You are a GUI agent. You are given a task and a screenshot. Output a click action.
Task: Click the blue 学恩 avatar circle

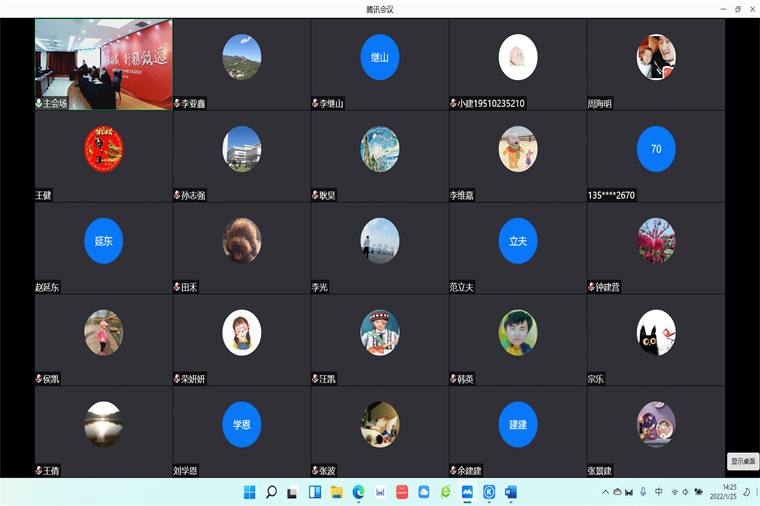tap(241, 424)
